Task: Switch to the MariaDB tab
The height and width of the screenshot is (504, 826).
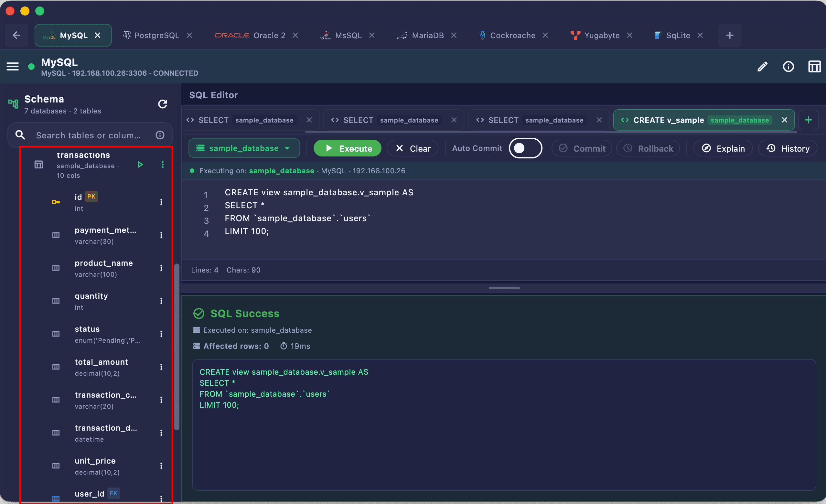Action: point(427,35)
